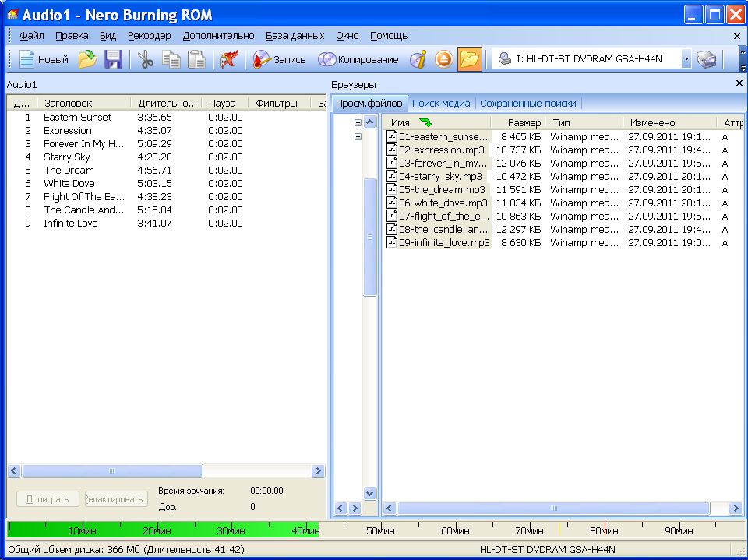This screenshot has height=560, width=748.
Task: Open the Рекордер menu
Action: click(x=149, y=36)
